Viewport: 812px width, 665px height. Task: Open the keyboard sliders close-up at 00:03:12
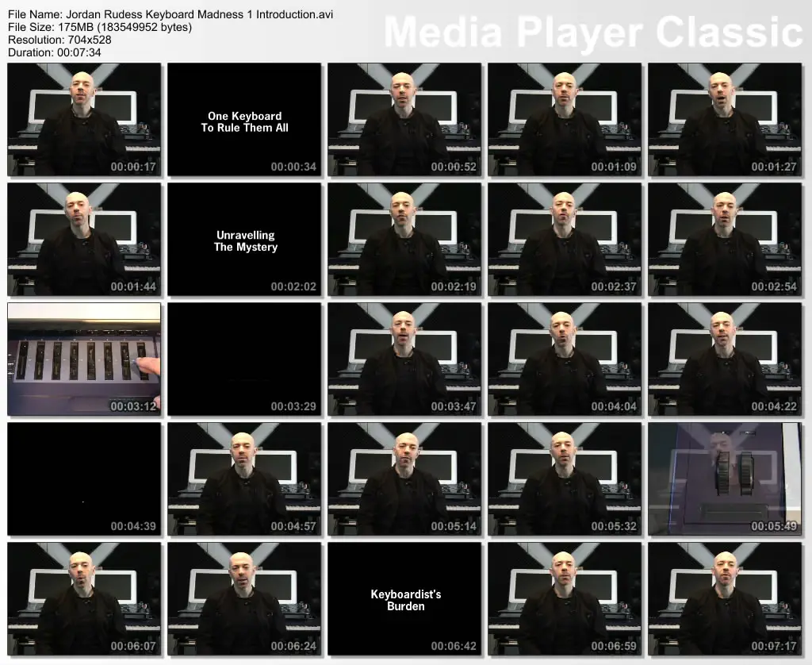84,359
